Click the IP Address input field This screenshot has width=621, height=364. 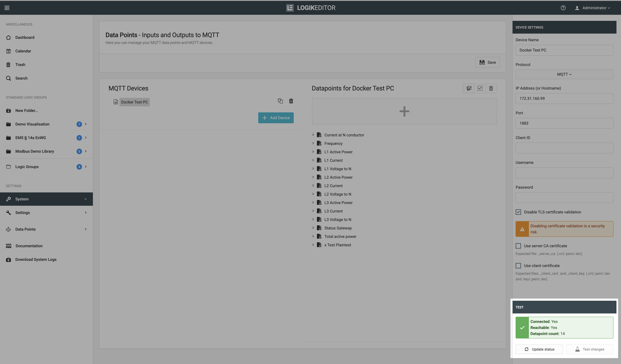point(564,98)
